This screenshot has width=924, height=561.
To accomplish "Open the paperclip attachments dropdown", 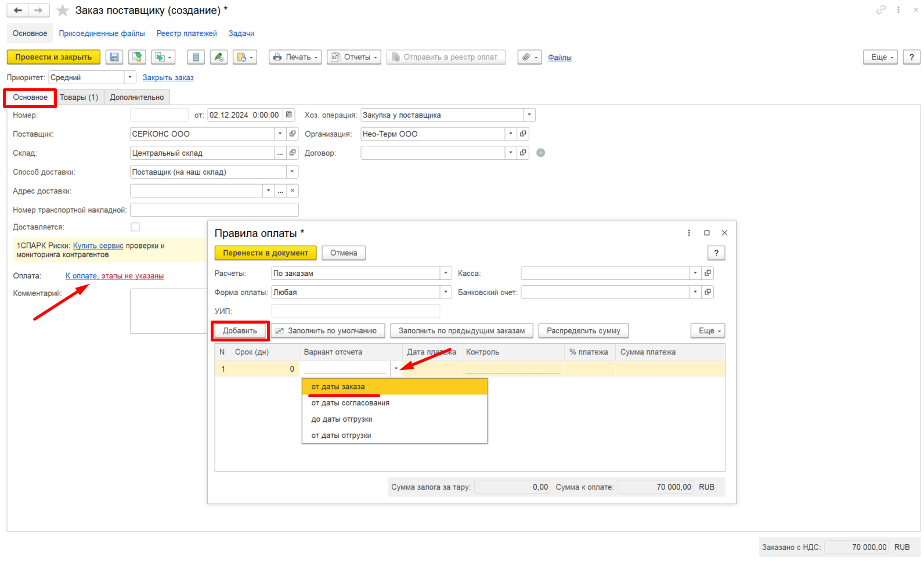I will (x=529, y=57).
